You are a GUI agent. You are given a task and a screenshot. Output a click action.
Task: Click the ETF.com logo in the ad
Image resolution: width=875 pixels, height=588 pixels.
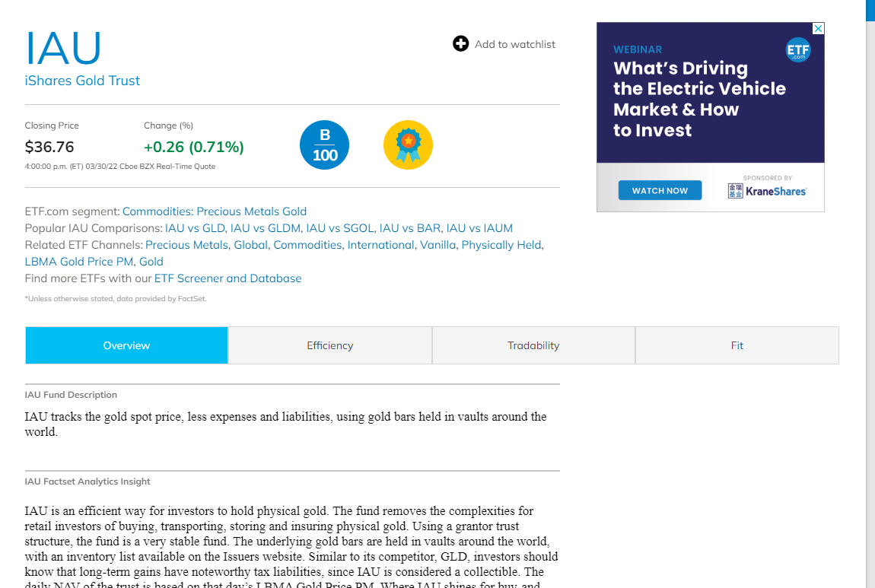[x=798, y=50]
